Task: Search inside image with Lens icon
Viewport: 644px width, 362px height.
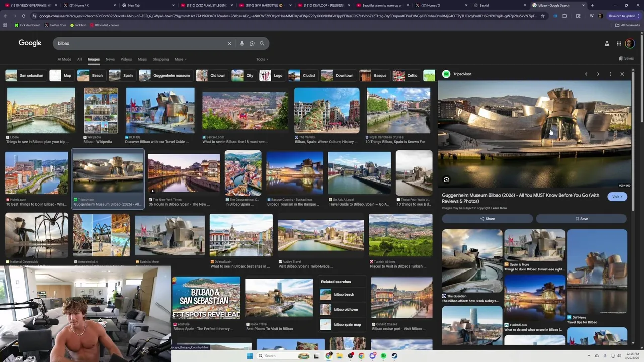Action: tap(446, 179)
